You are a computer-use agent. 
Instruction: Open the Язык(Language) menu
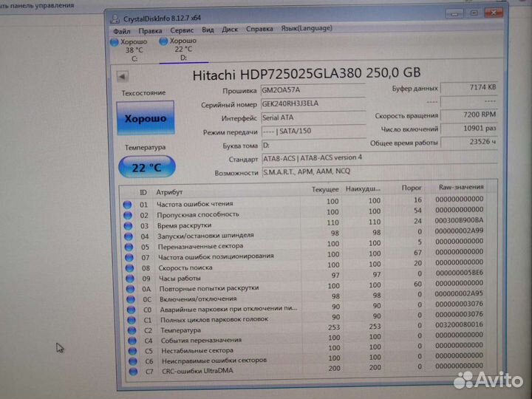(x=307, y=28)
